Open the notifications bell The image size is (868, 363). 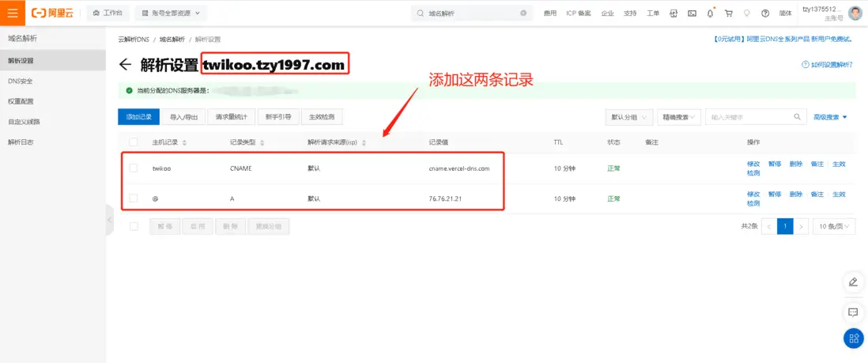[710, 13]
